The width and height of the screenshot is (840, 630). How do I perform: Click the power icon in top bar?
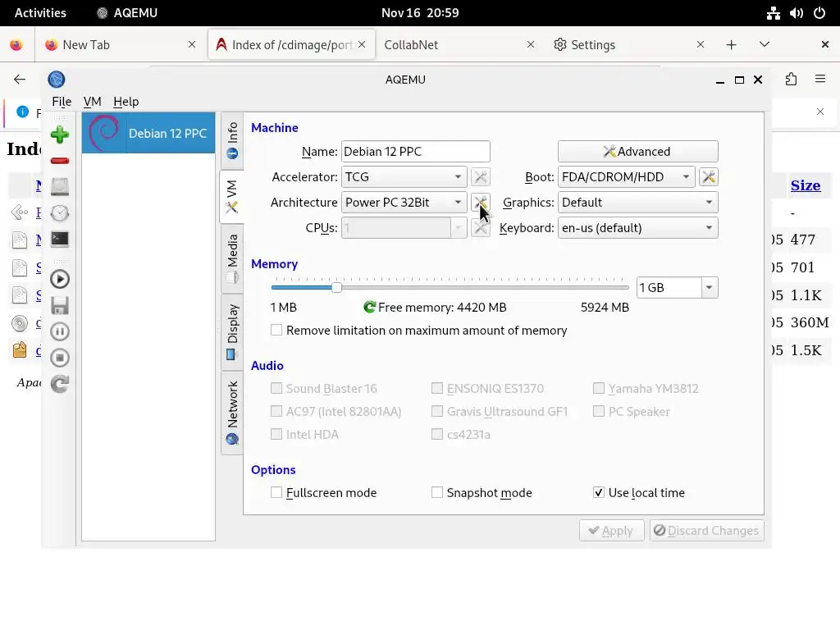pos(819,13)
